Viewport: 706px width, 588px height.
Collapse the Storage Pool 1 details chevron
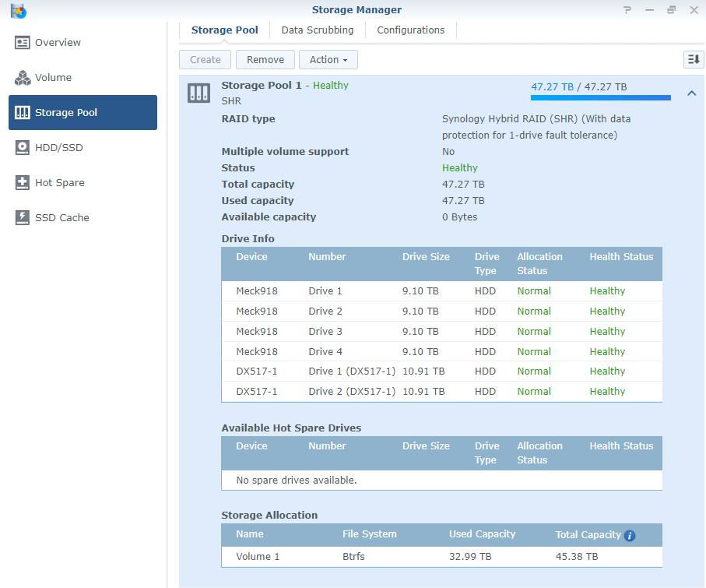pyautogui.click(x=691, y=93)
